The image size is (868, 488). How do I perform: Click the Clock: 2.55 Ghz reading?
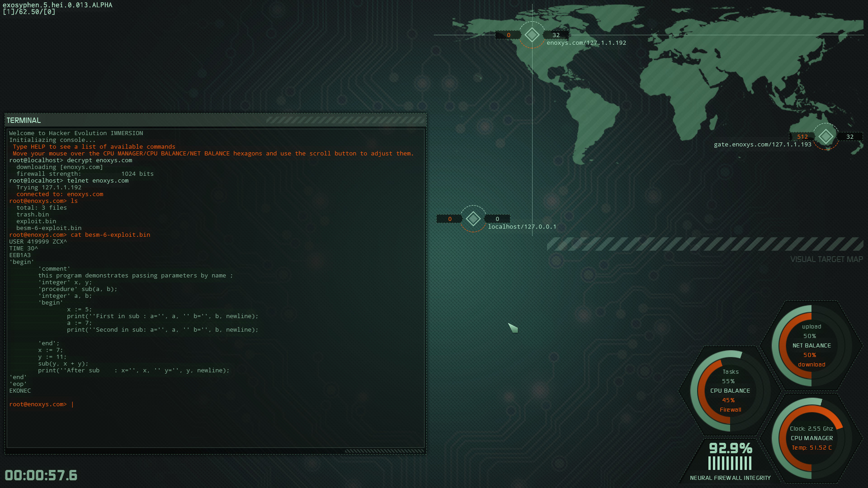click(811, 429)
